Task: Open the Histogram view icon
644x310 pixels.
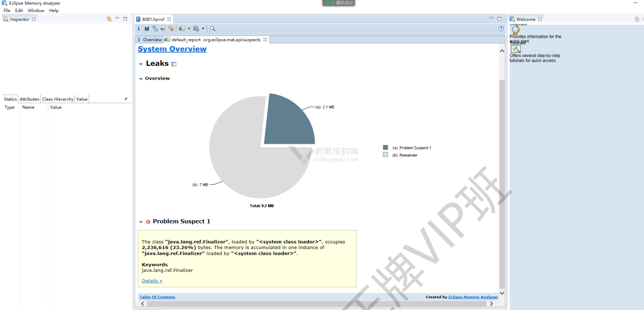Action: click(147, 29)
